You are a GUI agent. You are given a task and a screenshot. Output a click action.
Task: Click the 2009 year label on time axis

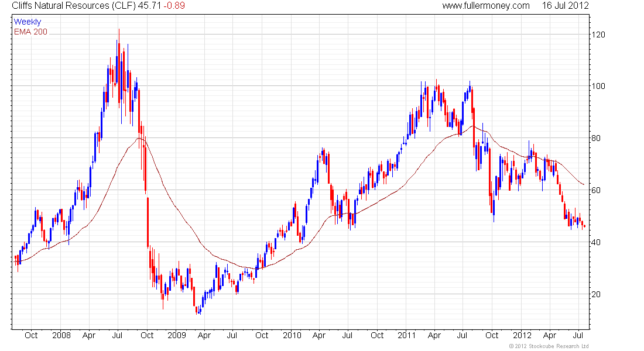coord(177,335)
